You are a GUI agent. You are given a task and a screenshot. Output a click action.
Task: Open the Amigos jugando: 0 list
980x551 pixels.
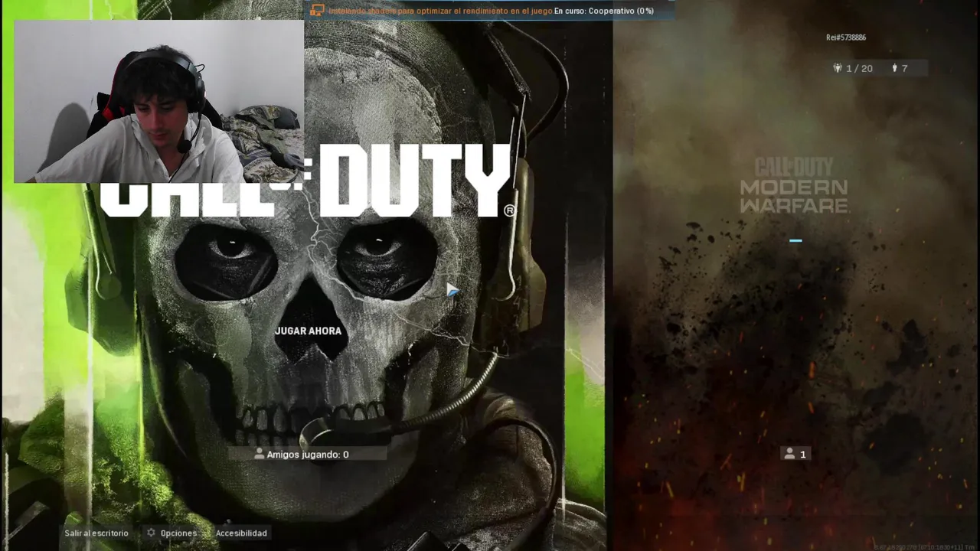tap(307, 455)
